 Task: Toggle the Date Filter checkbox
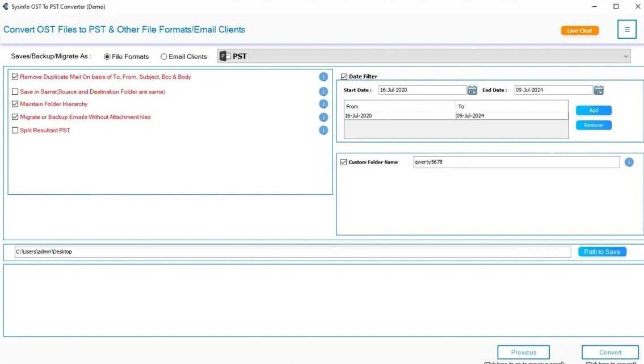click(344, 77)
